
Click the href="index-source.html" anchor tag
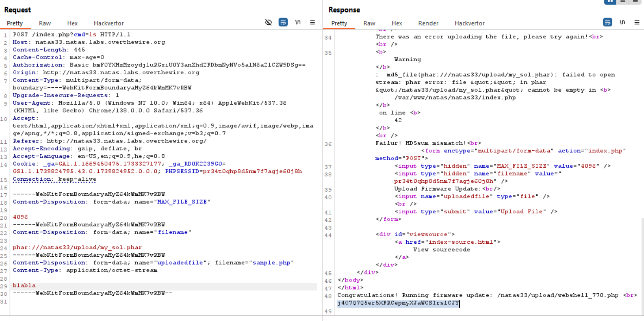[448, 242]
